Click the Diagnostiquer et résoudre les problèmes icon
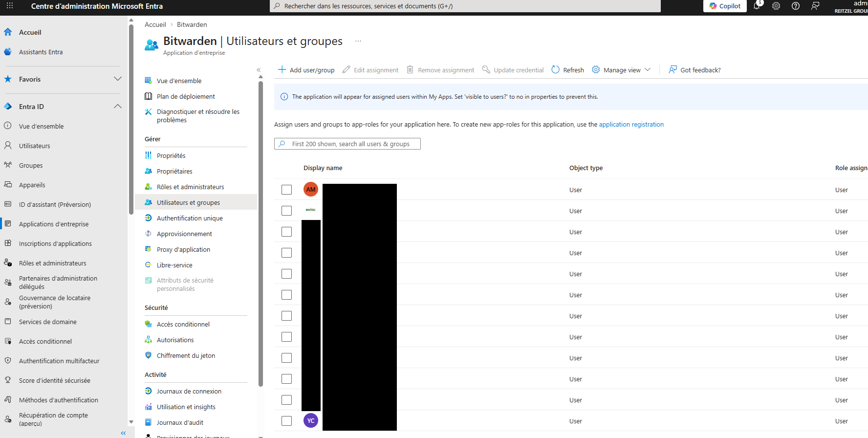This screenshot has height=438, width=868. click(x=149, y=112)
